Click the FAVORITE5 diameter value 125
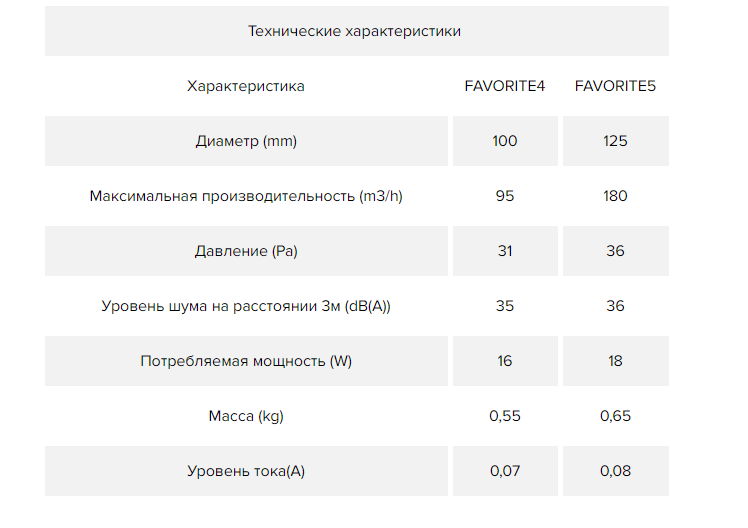This screenshot has width=748, height=528. coord(615,141)
